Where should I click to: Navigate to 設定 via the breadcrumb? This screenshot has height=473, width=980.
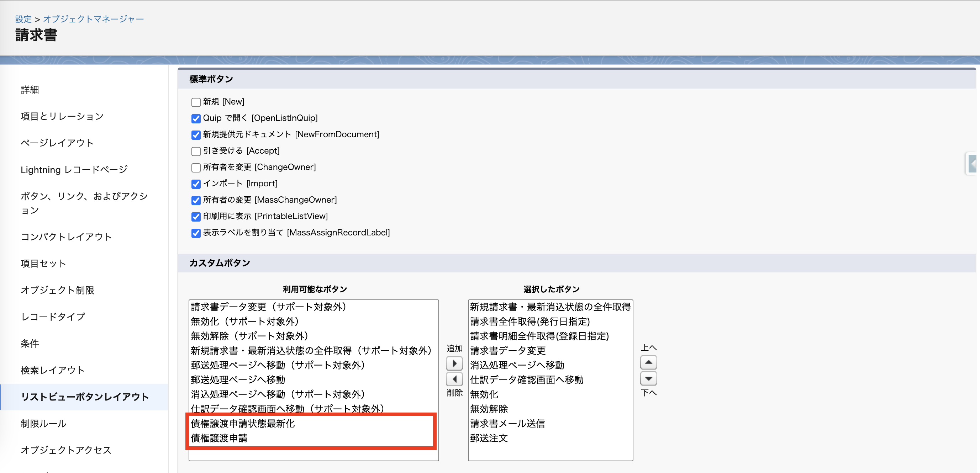[23, 18]
